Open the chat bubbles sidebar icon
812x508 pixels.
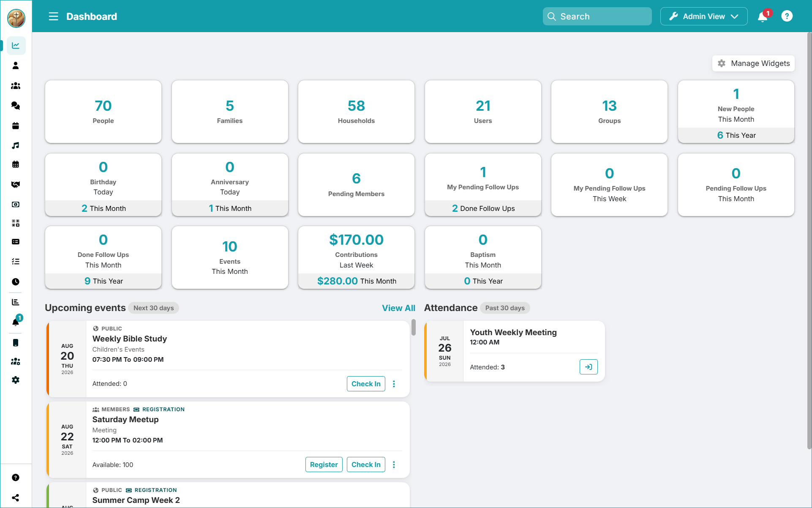(x=16, y=106)
